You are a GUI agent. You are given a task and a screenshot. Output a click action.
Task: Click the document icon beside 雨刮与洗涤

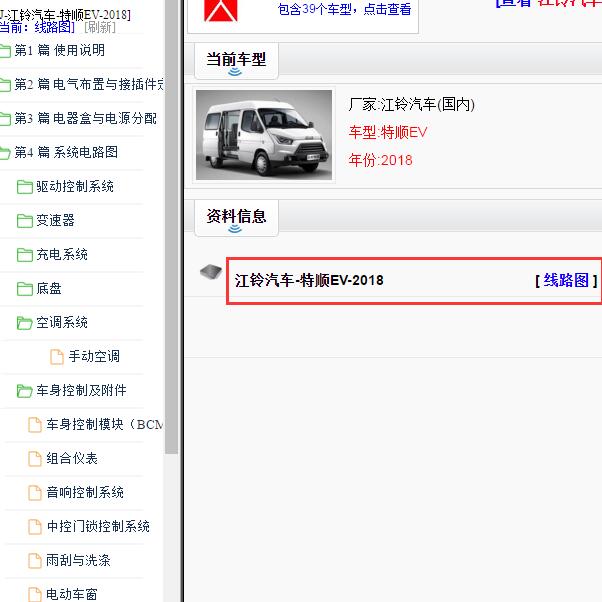(x=35, y=561)
